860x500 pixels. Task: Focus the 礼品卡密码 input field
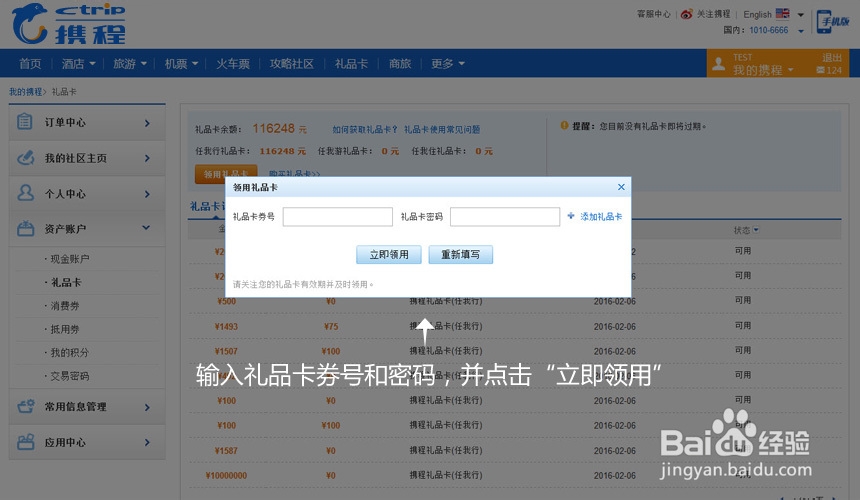tap(505, 217)
